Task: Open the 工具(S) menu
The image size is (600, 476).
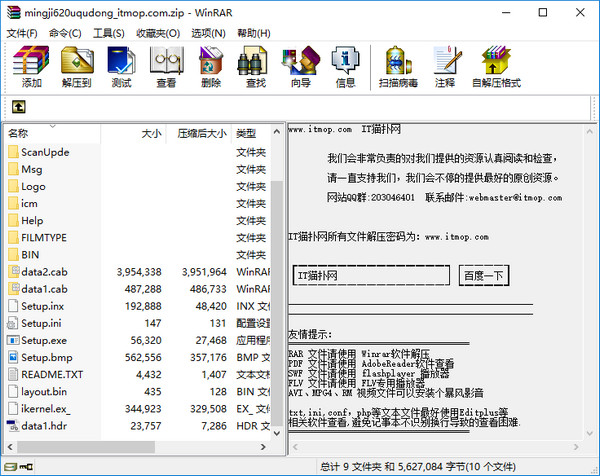Action: [x=109, y=33]
